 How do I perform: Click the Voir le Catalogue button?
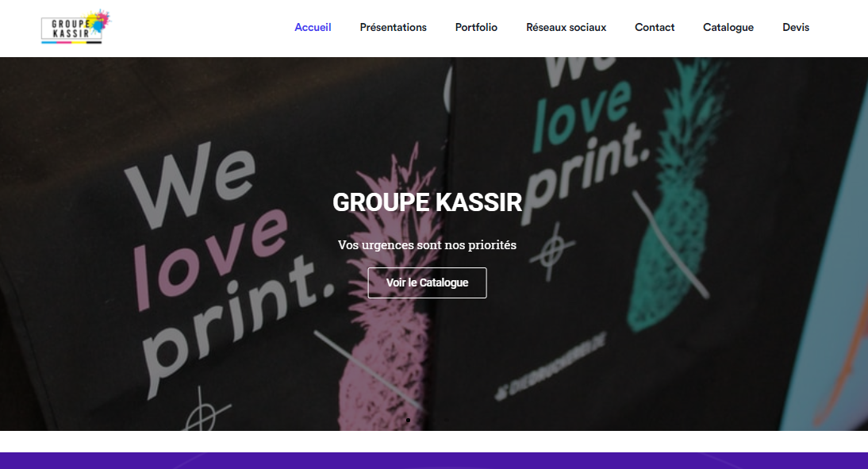click(x=428, y=283)
